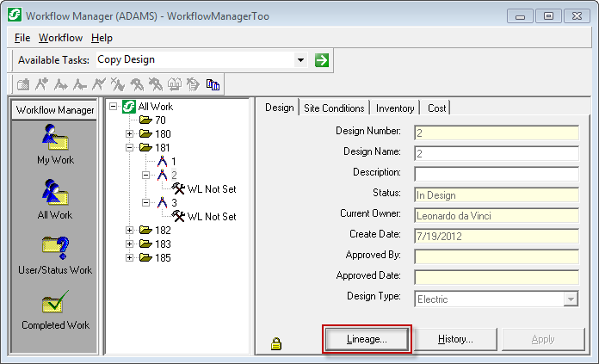
Task: Click the last icon in the toolbar
Action: point(213,84)
